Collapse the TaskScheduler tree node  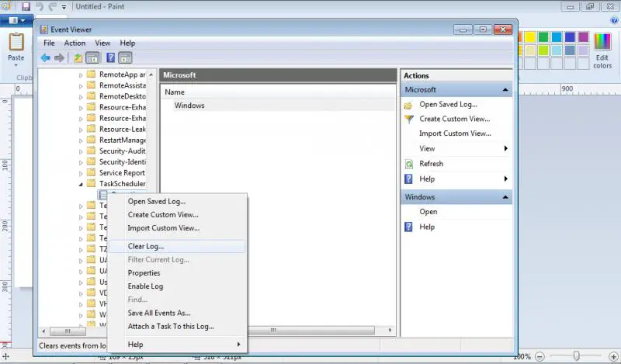click(81, 184)
